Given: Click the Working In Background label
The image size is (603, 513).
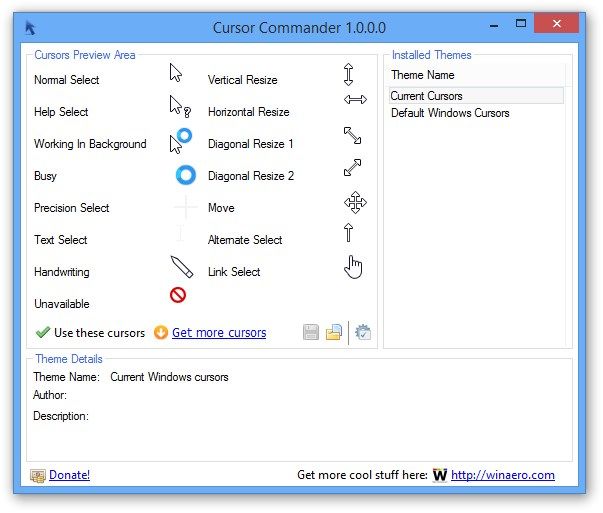Looking at the screenshot, I should click(90, 144).
